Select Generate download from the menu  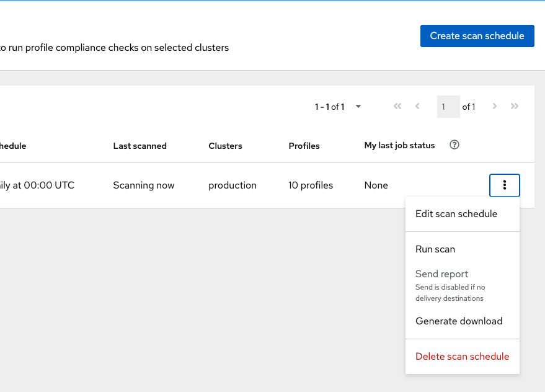click(x=459, y=321)
